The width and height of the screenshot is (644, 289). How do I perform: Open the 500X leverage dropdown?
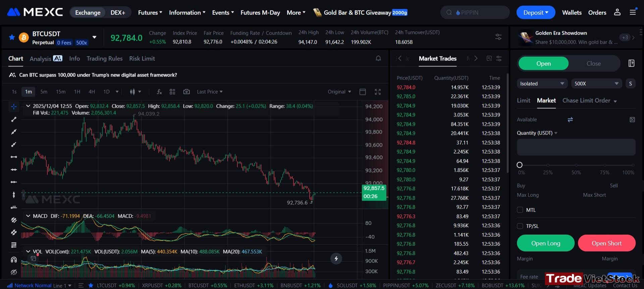pos(597,84)
